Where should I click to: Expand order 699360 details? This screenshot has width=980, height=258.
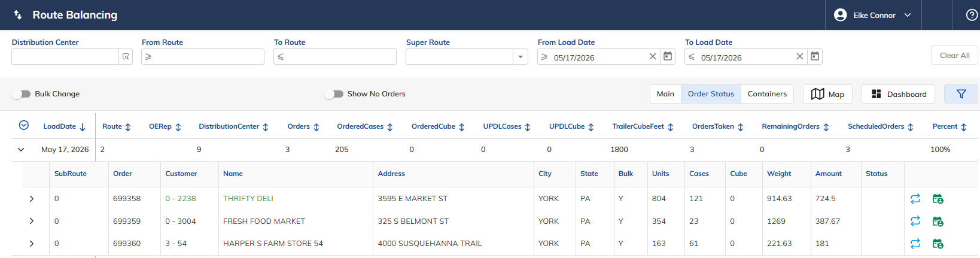coord(32,244)
